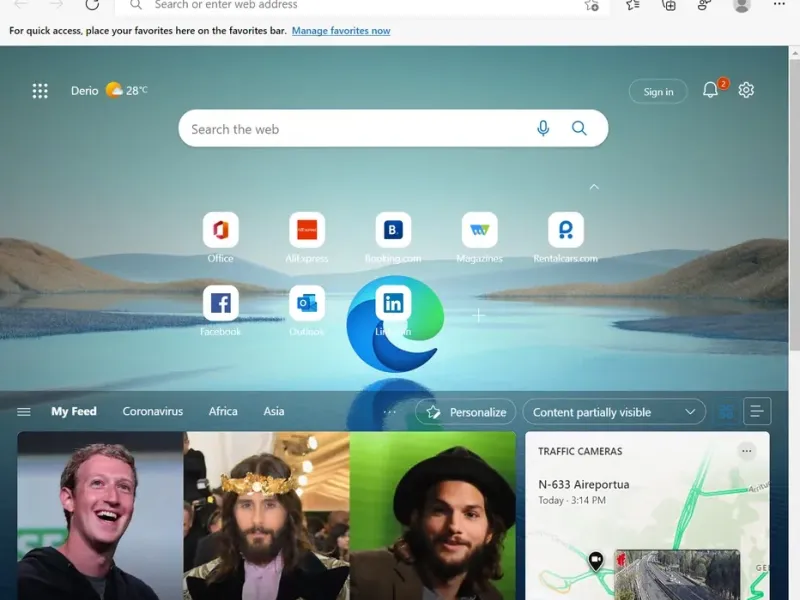Switch to the Asia tab
Viewport: 800px width, 600px height.
(x=274, y=411)
